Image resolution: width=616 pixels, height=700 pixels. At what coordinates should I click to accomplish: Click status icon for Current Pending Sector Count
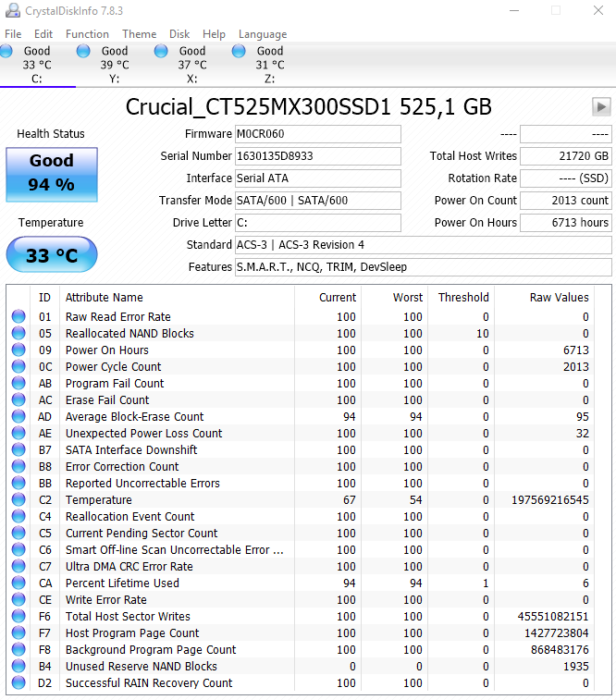(x=18, y=533)
